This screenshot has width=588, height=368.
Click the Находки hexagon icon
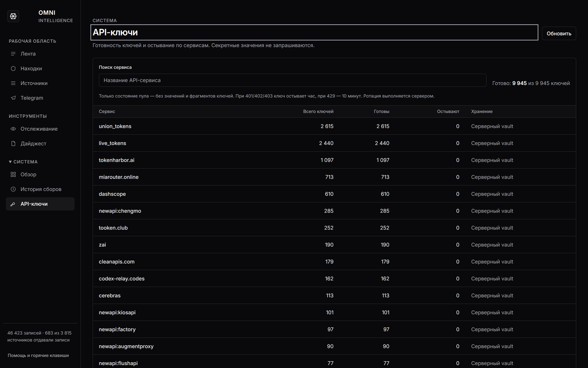point(13,68)
